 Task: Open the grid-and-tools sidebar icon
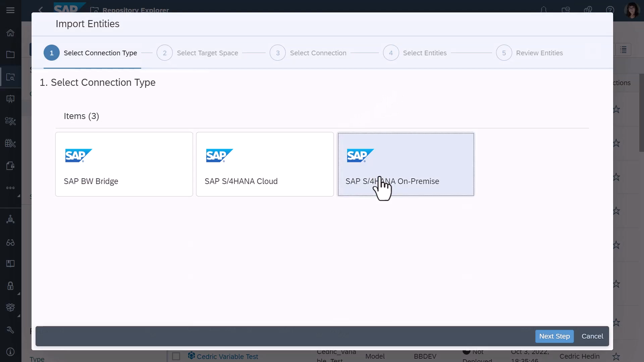click(10, 143)
